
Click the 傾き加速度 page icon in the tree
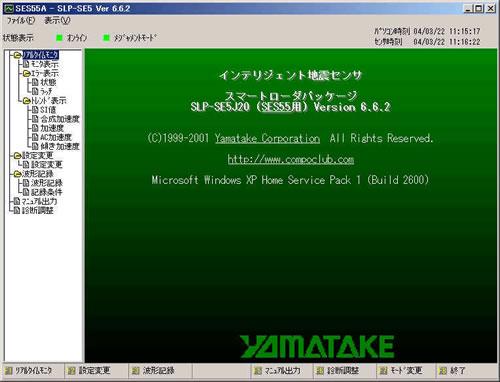point(35,146)
